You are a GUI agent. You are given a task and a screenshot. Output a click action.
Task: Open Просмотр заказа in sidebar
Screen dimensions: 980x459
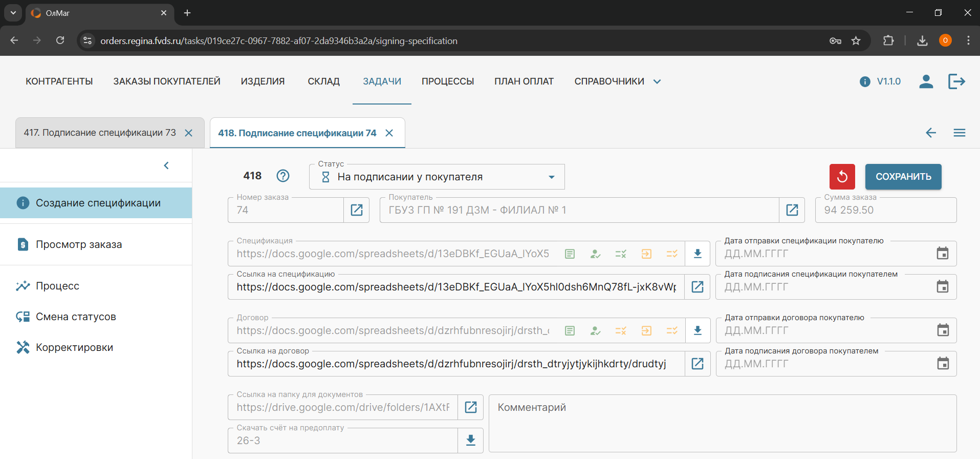[x=79, y=245]
